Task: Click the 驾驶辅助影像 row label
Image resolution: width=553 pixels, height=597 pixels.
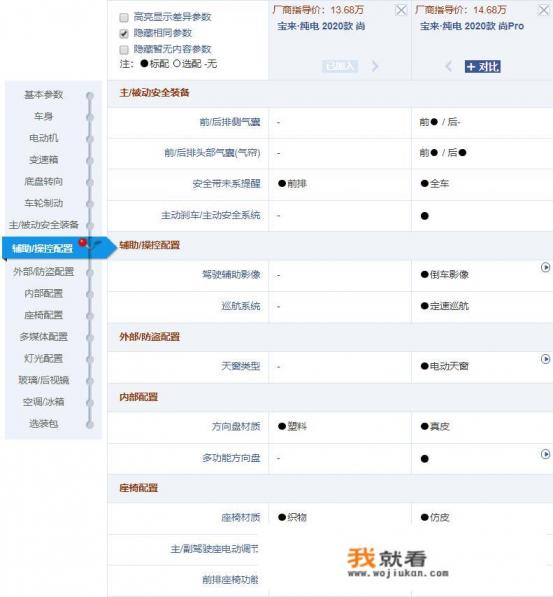Action: (x=231, y=275)
